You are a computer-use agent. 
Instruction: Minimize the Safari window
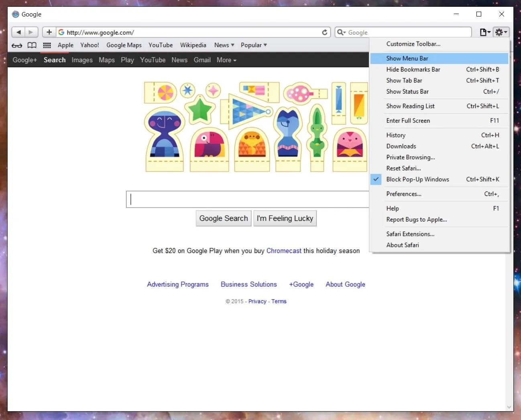pyautogui.click(x=456, y=14)
